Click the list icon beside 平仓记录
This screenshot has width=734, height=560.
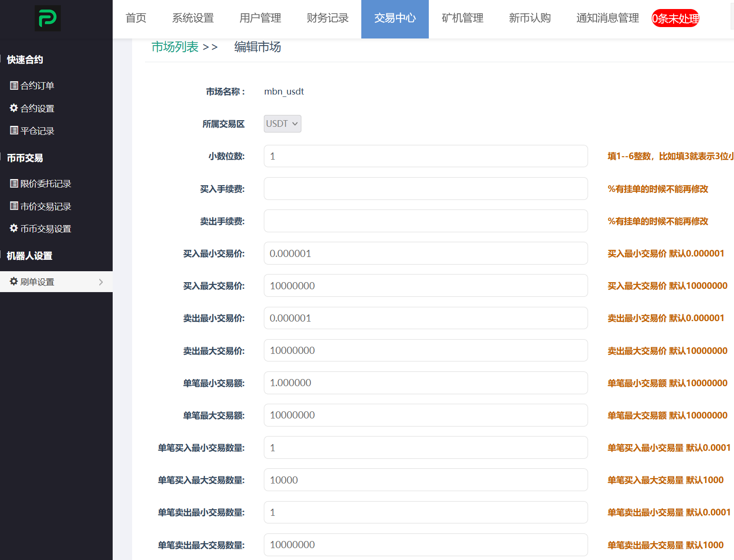14,130
